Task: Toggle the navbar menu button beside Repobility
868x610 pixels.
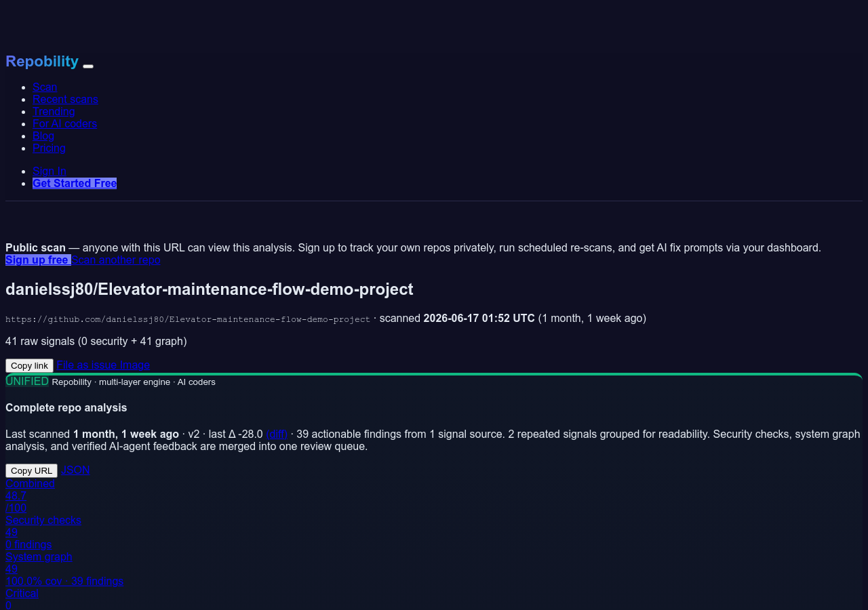Action: click(x=88, y=66)
